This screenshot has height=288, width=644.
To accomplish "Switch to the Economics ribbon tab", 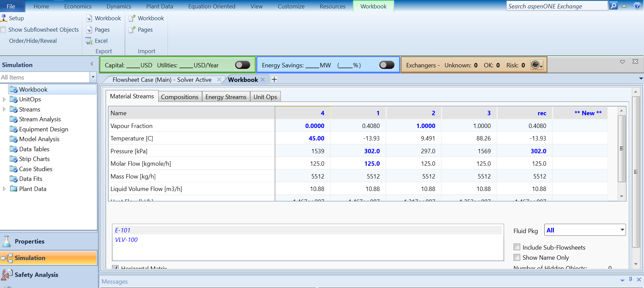I will (x=78, y=6).
